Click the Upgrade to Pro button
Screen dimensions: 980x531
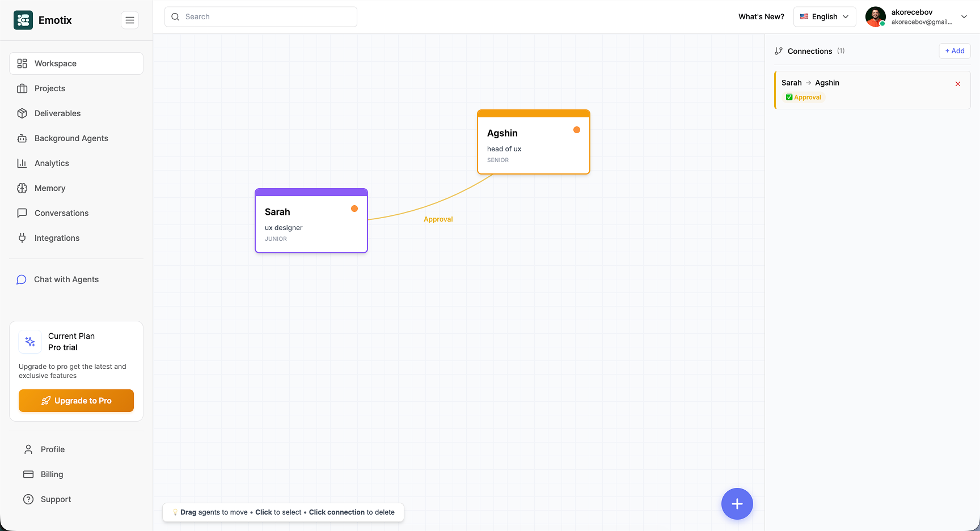pyautogui.click(x=76, y=401)
